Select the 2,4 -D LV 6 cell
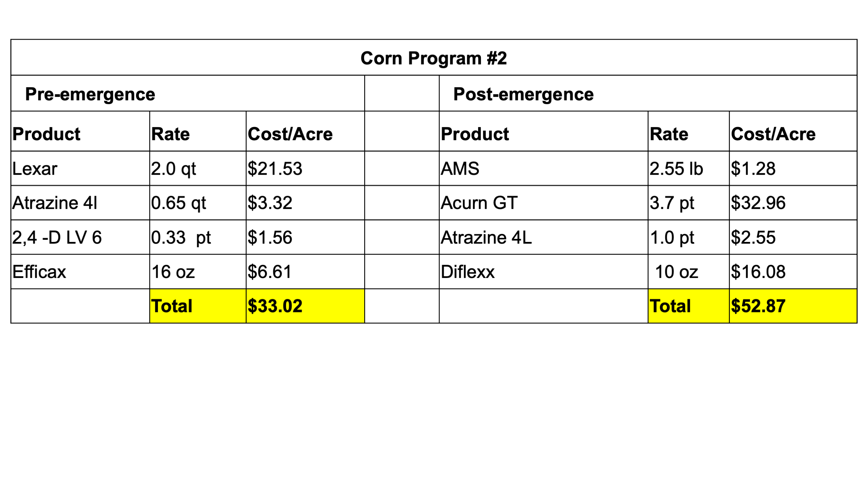The width and height of the screenshot is (868, 488). click(80, 237)
